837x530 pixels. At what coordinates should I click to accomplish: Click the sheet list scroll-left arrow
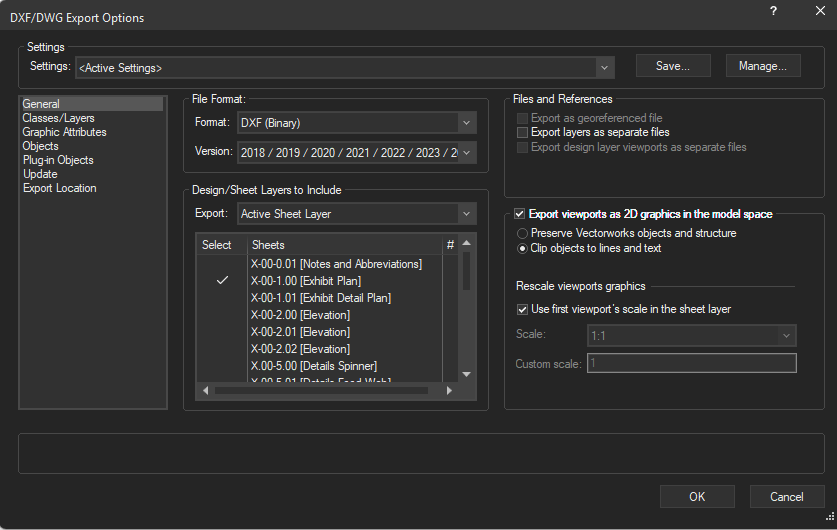point(207,390)
